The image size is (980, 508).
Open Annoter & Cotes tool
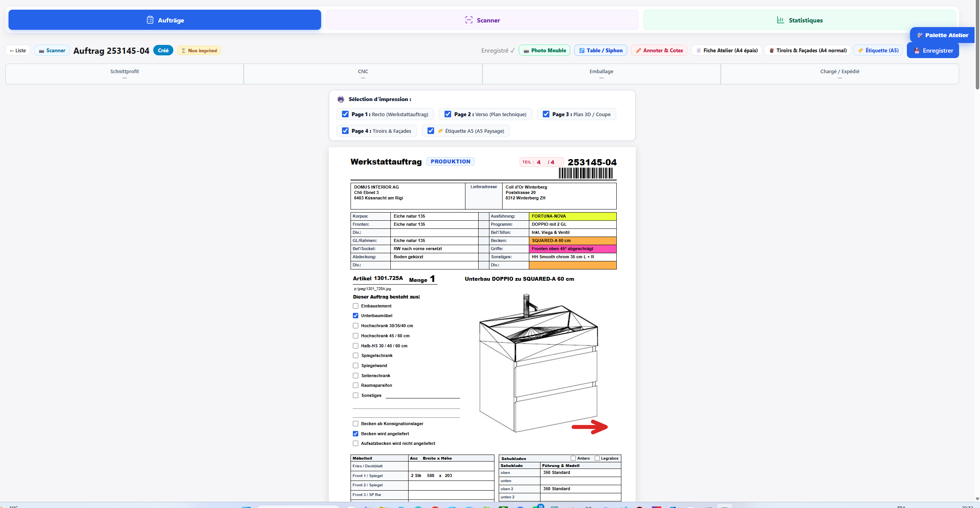click(659, 50)
